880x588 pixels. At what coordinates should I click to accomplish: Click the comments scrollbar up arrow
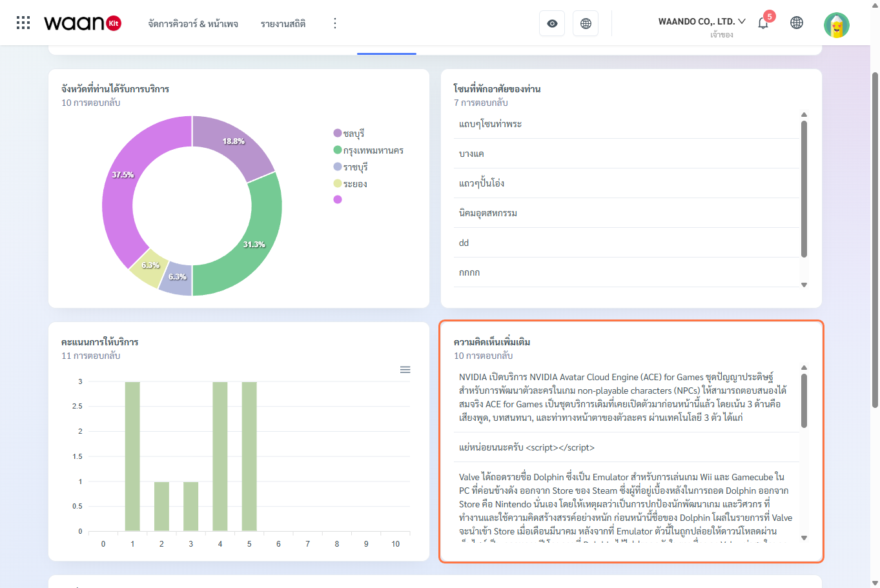coord(804,368)
